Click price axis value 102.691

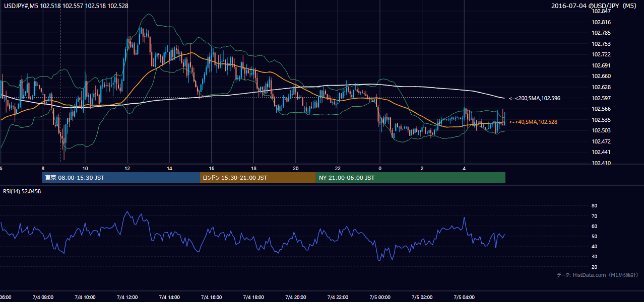coord(601,65)
